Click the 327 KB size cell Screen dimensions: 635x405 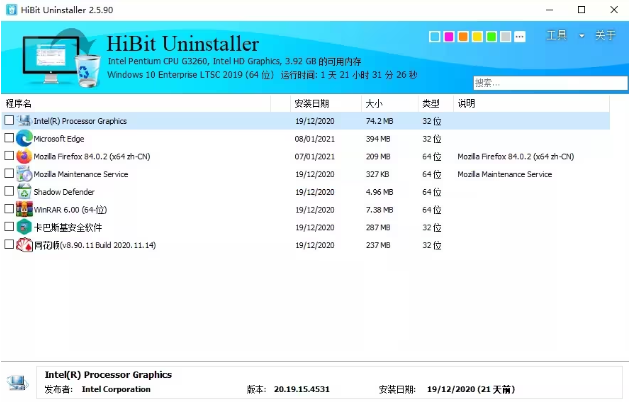(x=377, y=175)
